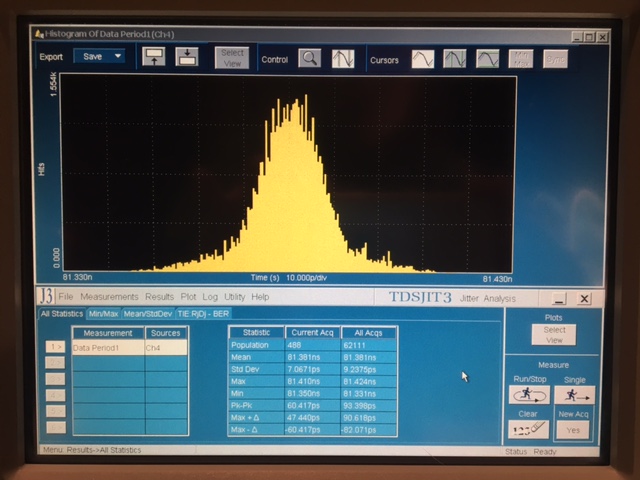Screen dimensions: 640x480
Task: Switch to the Min/Max tab
Action: 103,313
